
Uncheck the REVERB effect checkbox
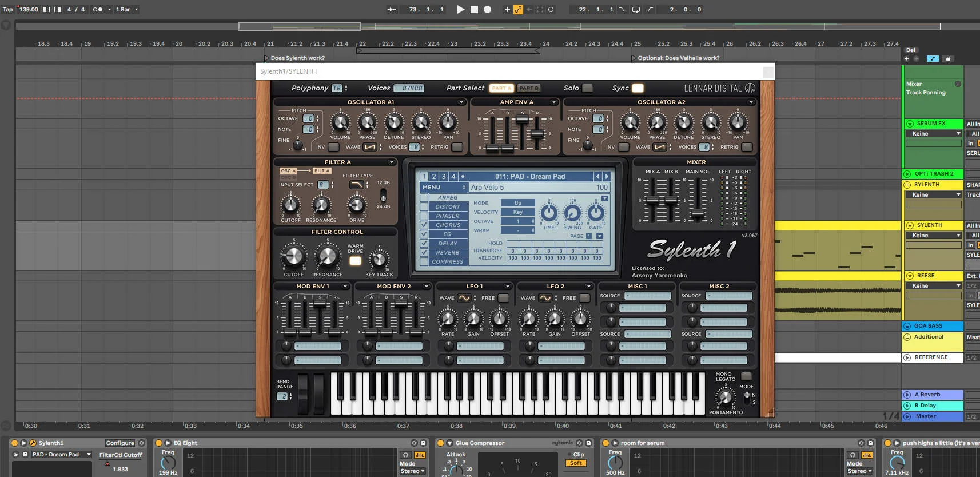[x=424, y=253]
